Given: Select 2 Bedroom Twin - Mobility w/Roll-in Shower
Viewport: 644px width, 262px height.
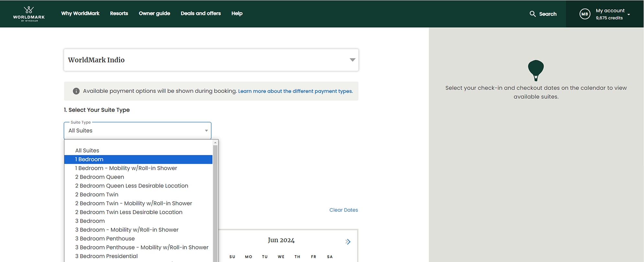Looking at the screenshot, I should 138,203.
